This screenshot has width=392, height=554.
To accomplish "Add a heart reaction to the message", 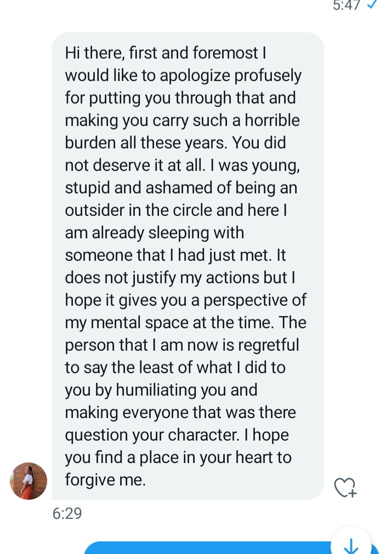I will pos(345,487).
